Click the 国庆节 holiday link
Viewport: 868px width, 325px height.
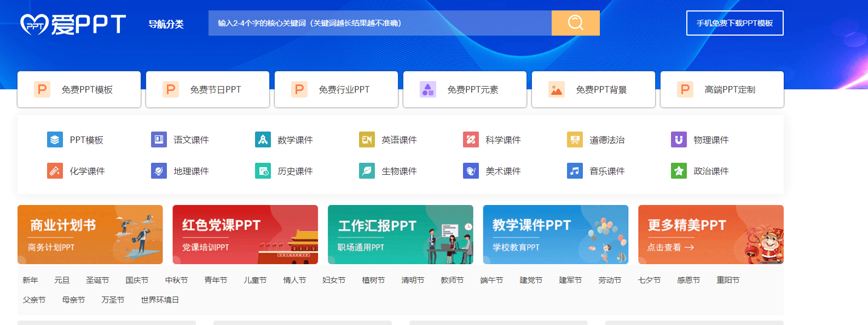137,280
